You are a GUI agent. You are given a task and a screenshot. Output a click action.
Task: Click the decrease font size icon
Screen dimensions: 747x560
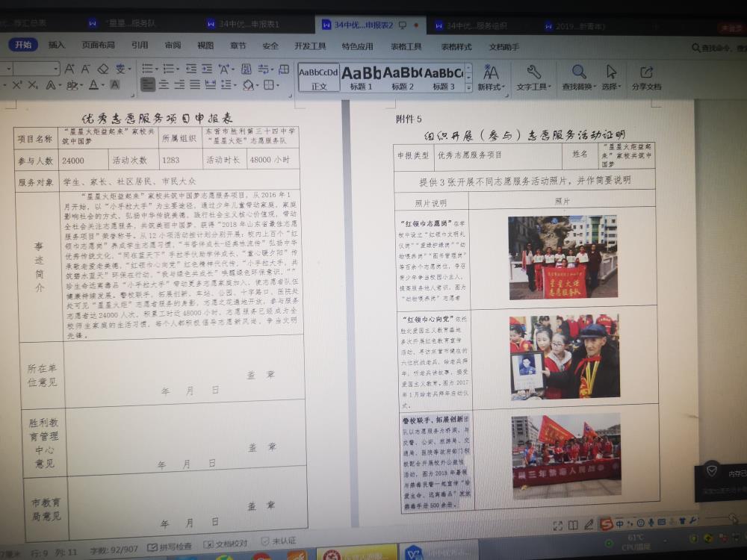pyautogui.click(x=86, y=69)
